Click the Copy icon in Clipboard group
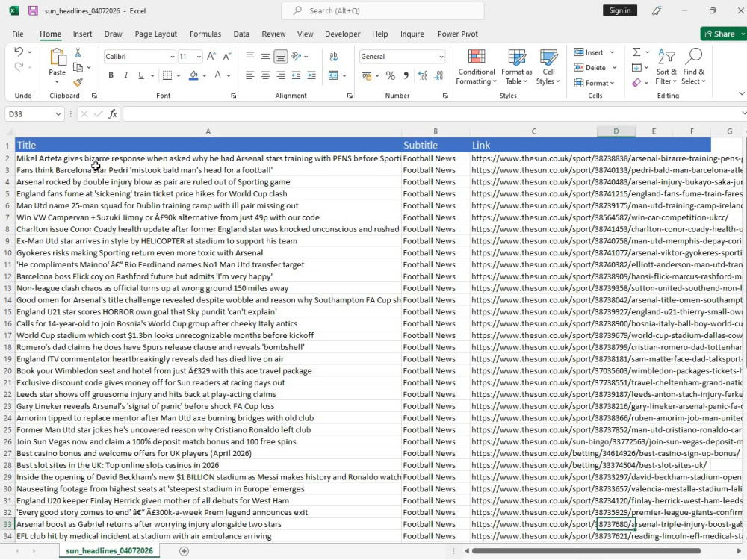The image size is (747, 560). click(x=78, y=67)
